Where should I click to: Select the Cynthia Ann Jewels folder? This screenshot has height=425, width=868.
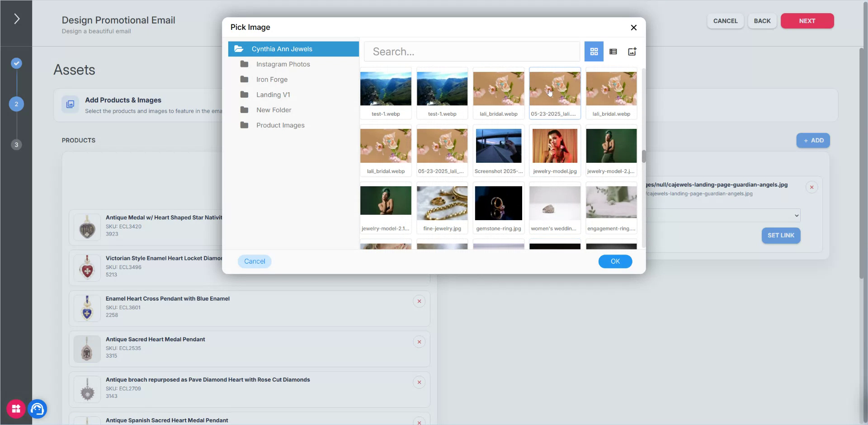pyautogui.click(x=293, y=49)
